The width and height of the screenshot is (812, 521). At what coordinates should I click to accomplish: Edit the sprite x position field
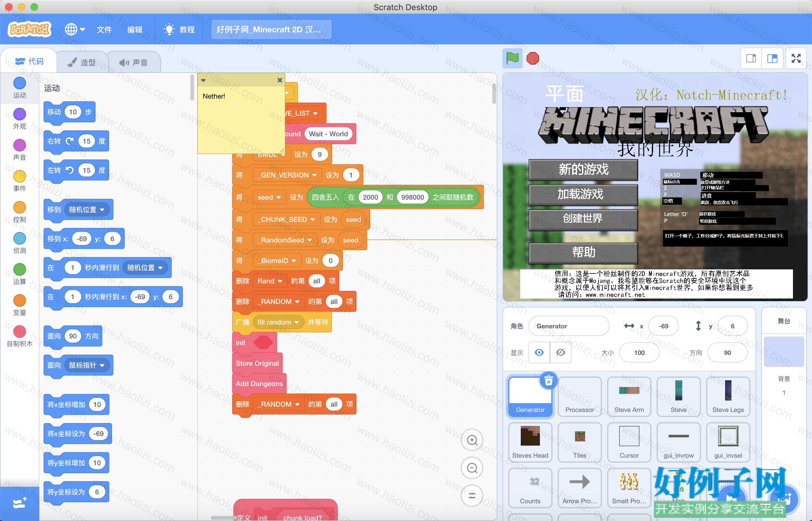[663, 326]
